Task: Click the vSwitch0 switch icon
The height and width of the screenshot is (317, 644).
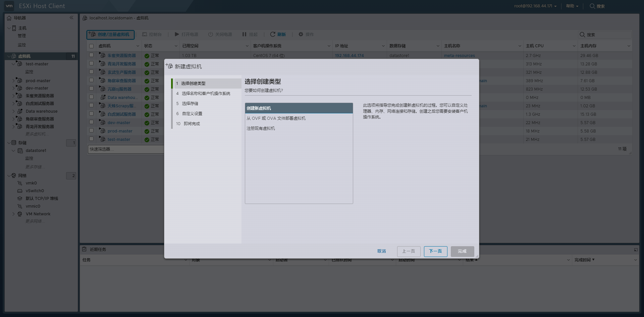Action: [20, 191]
